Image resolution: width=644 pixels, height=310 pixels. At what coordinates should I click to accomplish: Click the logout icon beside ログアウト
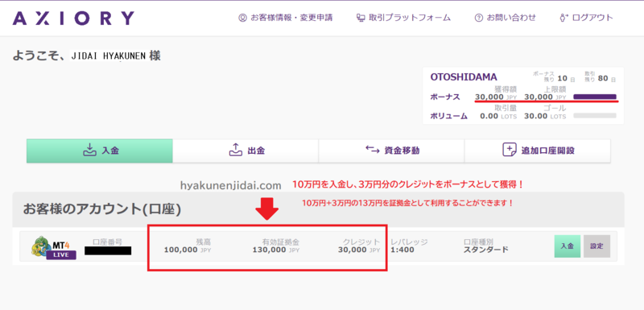563,18
